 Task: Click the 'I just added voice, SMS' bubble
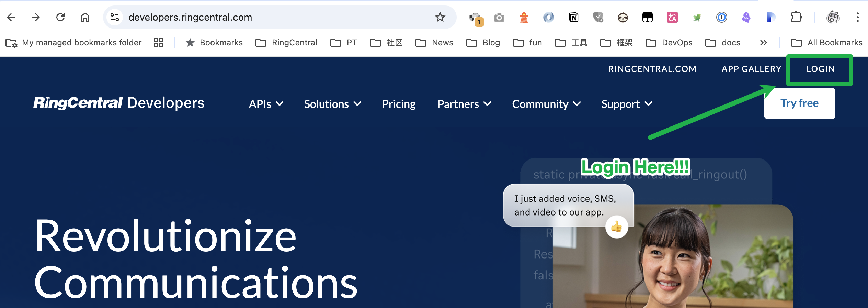[568, 205]
